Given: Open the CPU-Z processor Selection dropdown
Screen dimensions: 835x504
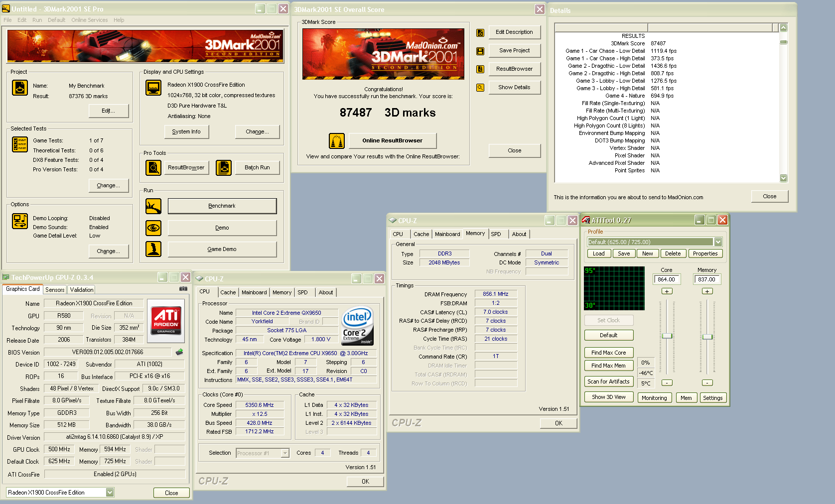Looking at the screenshot, I should [x=285, y=453].
